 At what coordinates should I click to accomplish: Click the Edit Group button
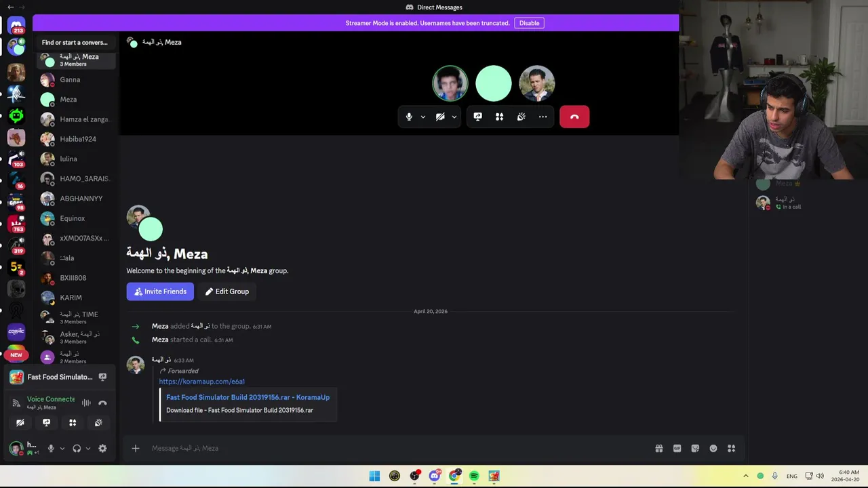pos(227,291)
